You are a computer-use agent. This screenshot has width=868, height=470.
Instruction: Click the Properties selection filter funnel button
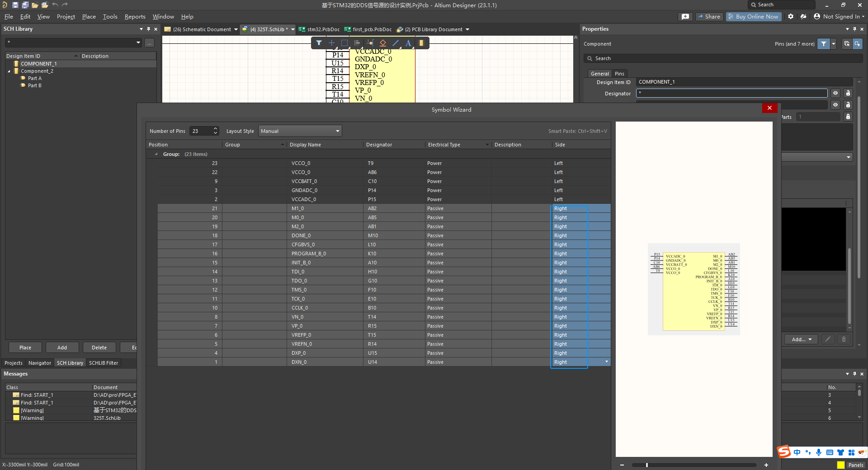coord(824,44)
